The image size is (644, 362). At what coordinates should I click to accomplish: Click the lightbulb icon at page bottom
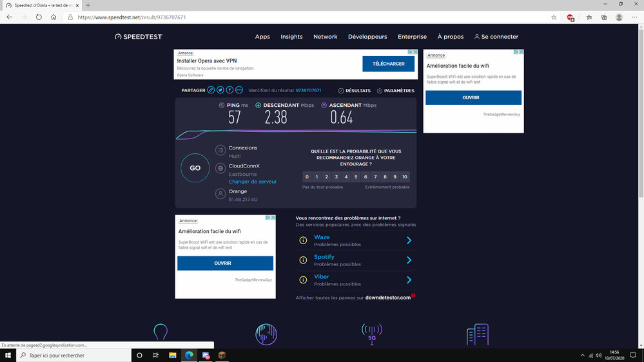point(161,332)
